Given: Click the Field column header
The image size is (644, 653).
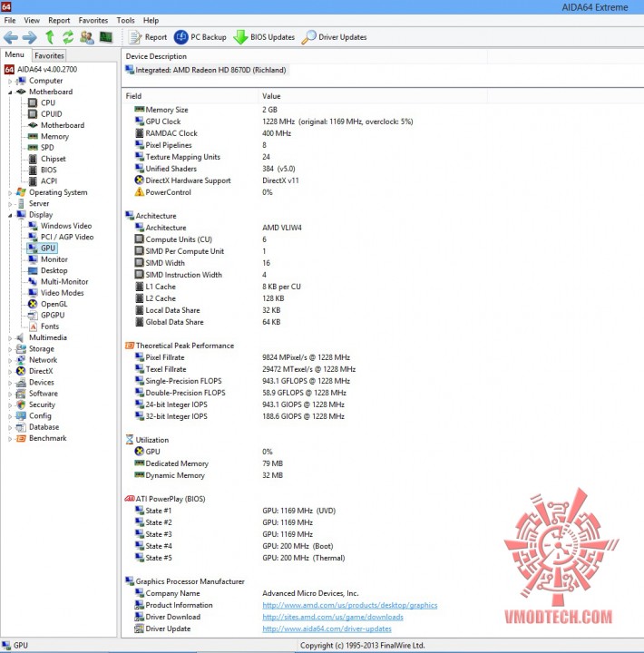Looking at the screenshot, I should pos(190,96).
